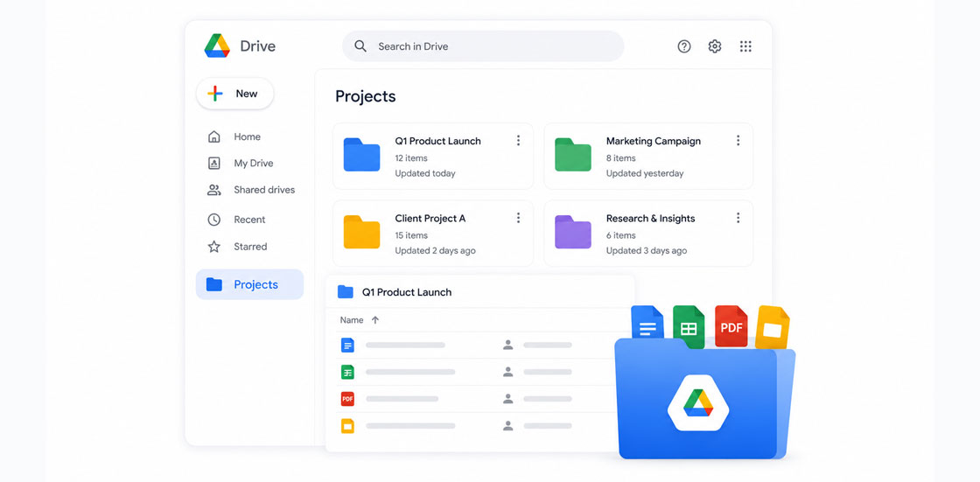Click owner person icon in PDF file row
Viewport: 980px width, 482px height.
tap(508, 399)
